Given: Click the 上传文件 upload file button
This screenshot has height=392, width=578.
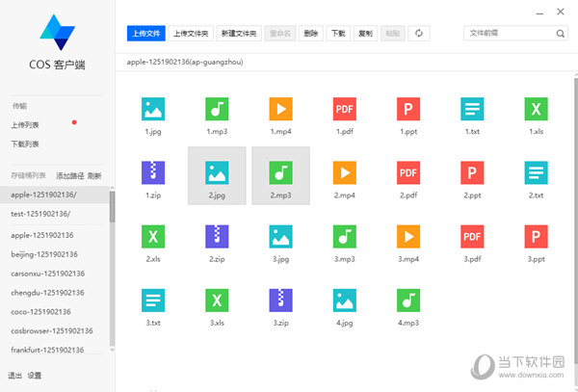Looking at the screenshot, I should [x=146, y=34].
